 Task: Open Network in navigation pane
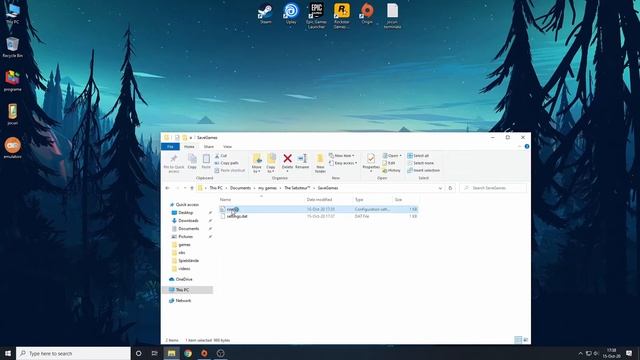pyautogui.click(x=183, y=300)
